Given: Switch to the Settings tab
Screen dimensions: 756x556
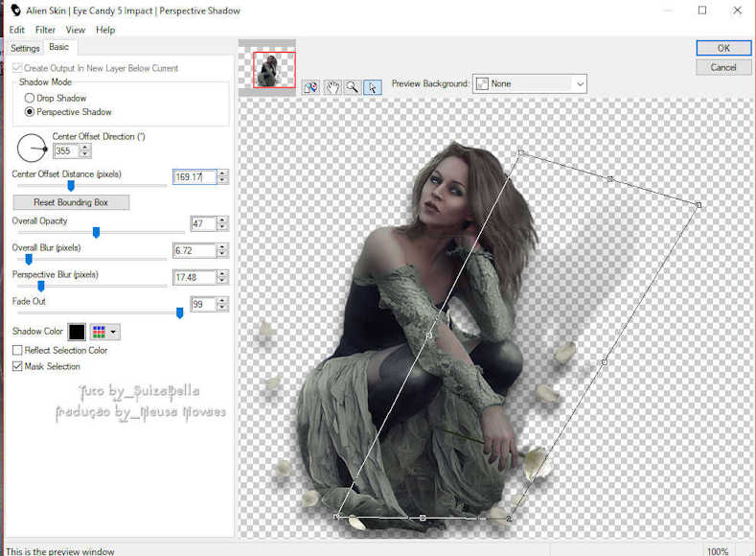Looking at the screenshot, I should click(x=25, y=48).
